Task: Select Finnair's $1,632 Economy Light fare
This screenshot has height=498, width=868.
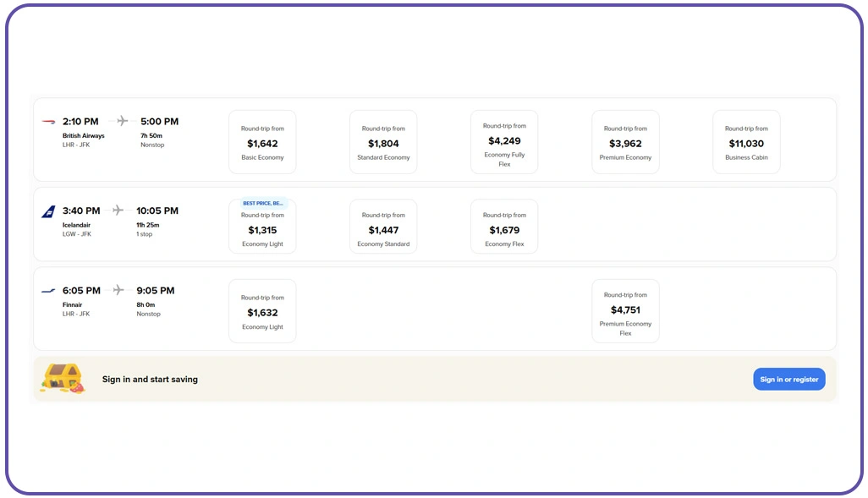Action: click(262, 310)
